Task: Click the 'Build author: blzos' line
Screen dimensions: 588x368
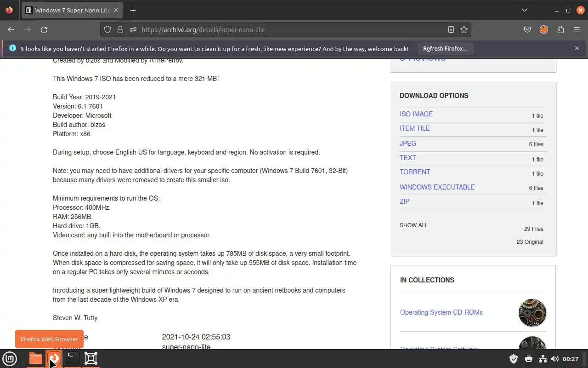Action: pos(79,125)
